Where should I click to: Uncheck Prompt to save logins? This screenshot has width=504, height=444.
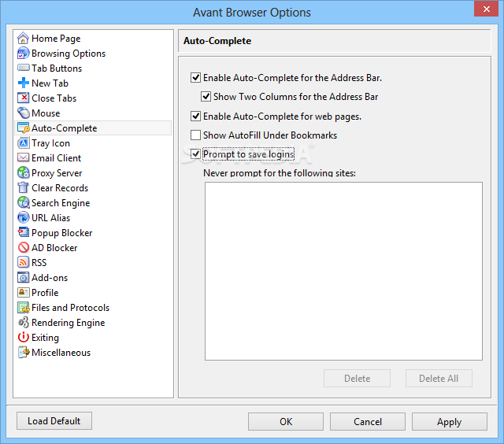click(x=196, y=154)
